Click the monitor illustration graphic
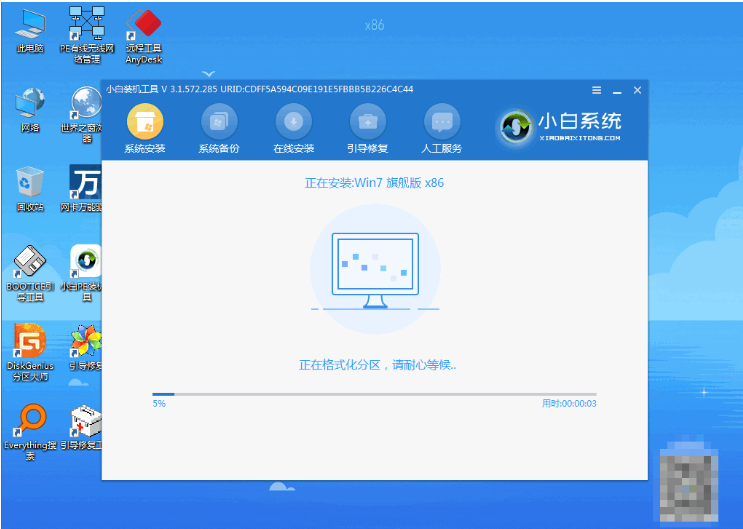Image resolution: width=743 pixels, height=529 pixels. point(375,269)
